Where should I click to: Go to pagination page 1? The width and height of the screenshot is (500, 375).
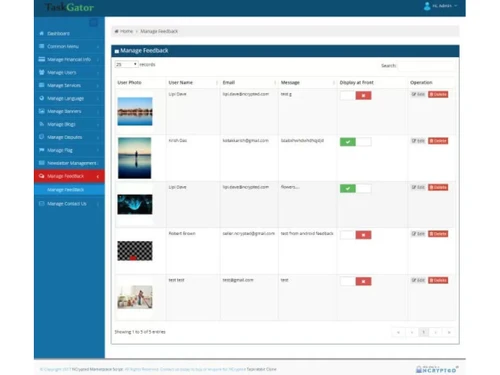click(x=423, y=332)
